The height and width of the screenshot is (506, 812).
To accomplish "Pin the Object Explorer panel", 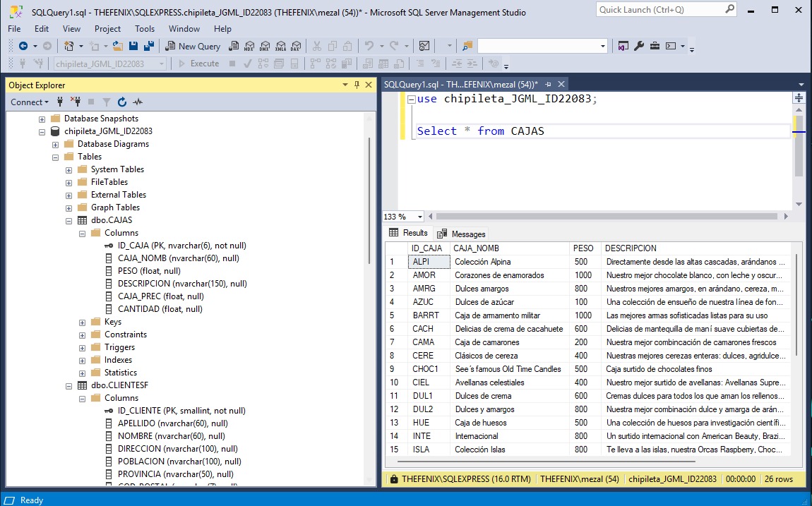I will click(357, 85).
